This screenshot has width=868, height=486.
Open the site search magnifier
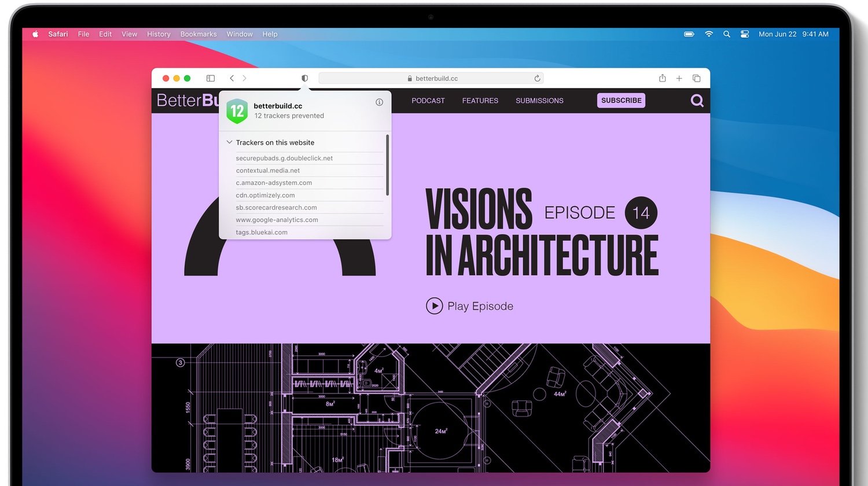[697, 101]
